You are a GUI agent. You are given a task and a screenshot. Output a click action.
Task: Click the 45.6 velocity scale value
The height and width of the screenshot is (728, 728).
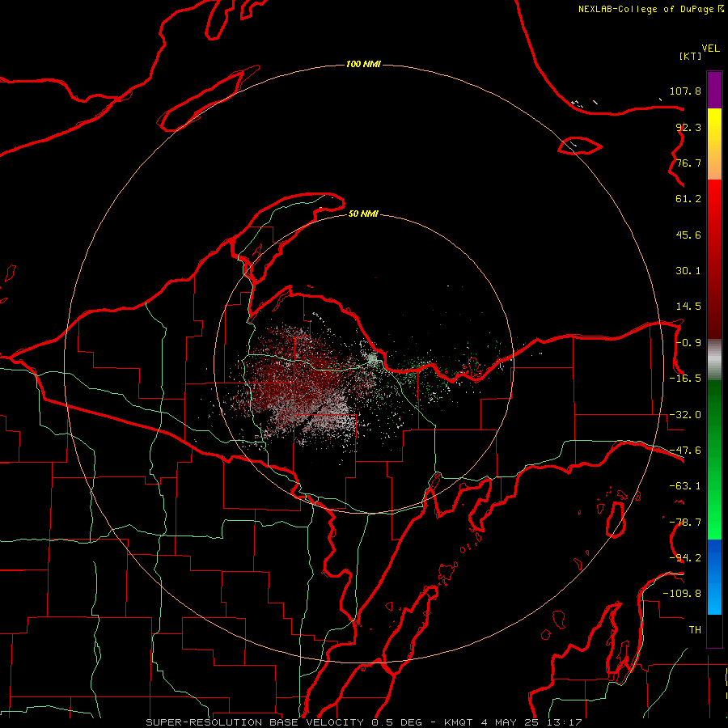[x=688, y=235]
